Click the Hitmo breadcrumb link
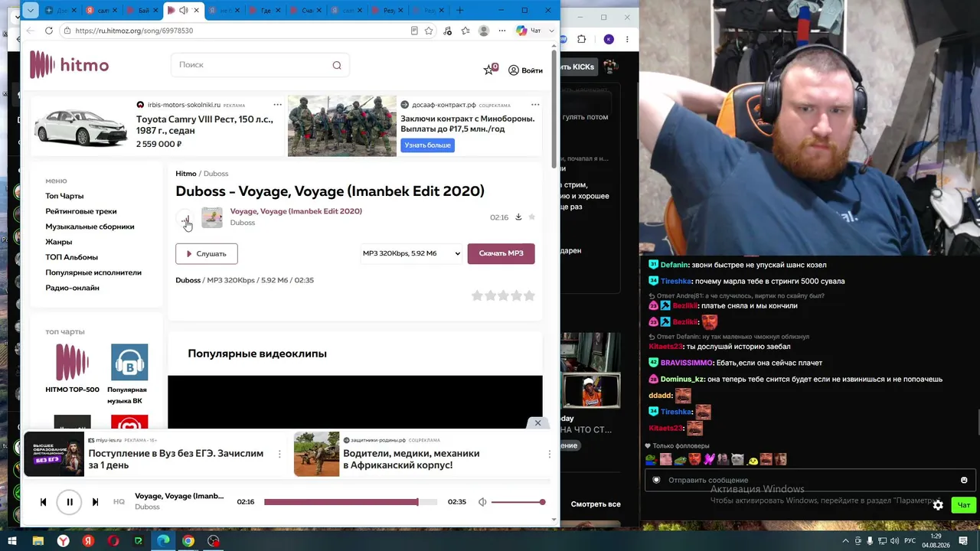The image size is (980, 551). [186, 174]
